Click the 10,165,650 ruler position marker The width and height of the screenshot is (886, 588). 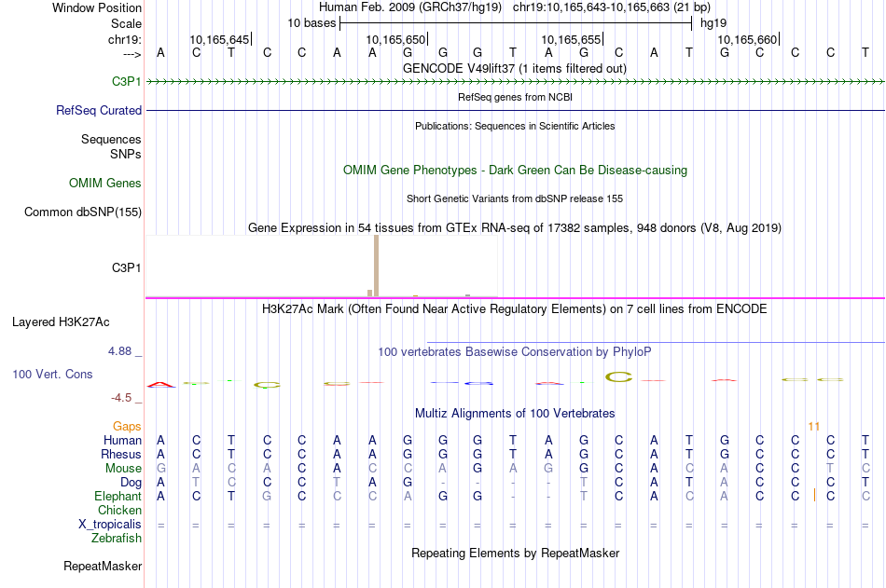tap(396, 39)
